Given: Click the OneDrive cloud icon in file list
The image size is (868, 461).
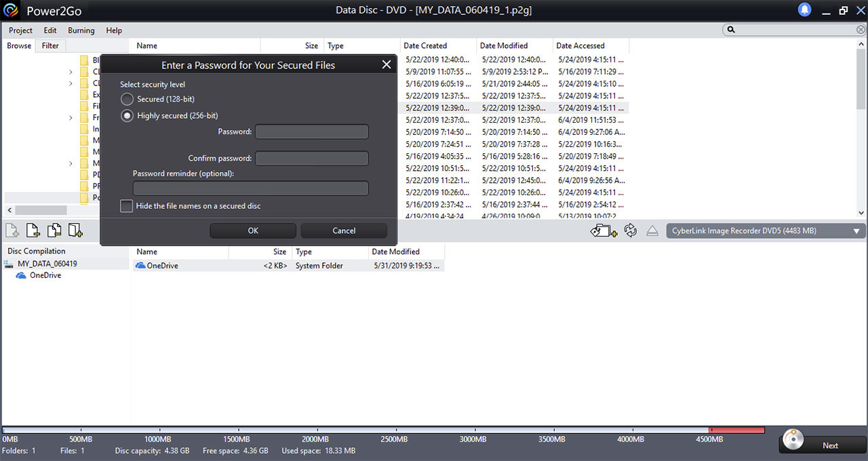Looking at the screenshot, I should pos(140,266).
